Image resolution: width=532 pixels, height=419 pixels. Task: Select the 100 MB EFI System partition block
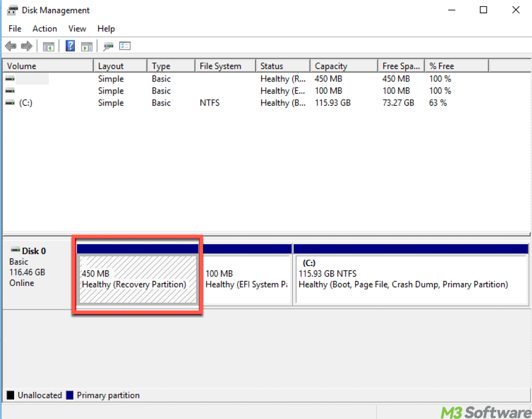pyautogui.click(x=246, y=279)
